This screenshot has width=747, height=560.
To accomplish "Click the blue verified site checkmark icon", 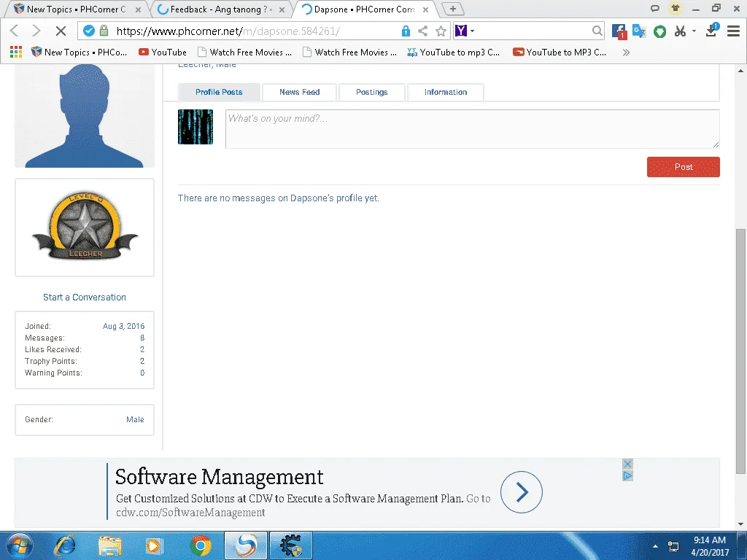I will pos(88,31).
